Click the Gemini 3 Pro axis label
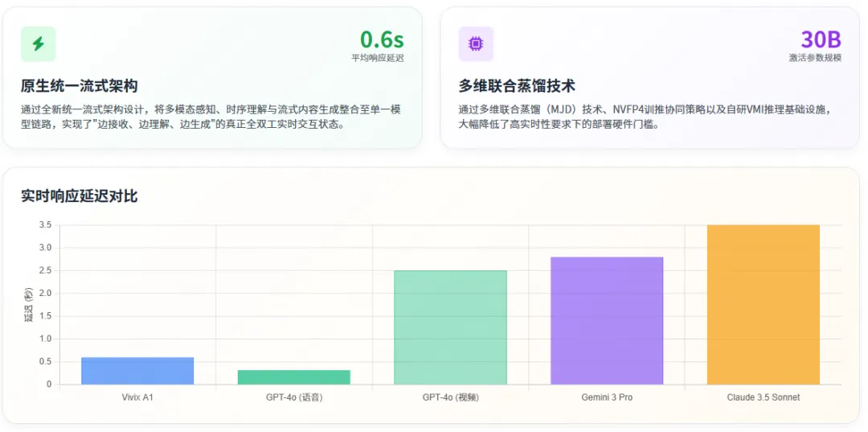The image size is (868, 432). tap(607, 397)
